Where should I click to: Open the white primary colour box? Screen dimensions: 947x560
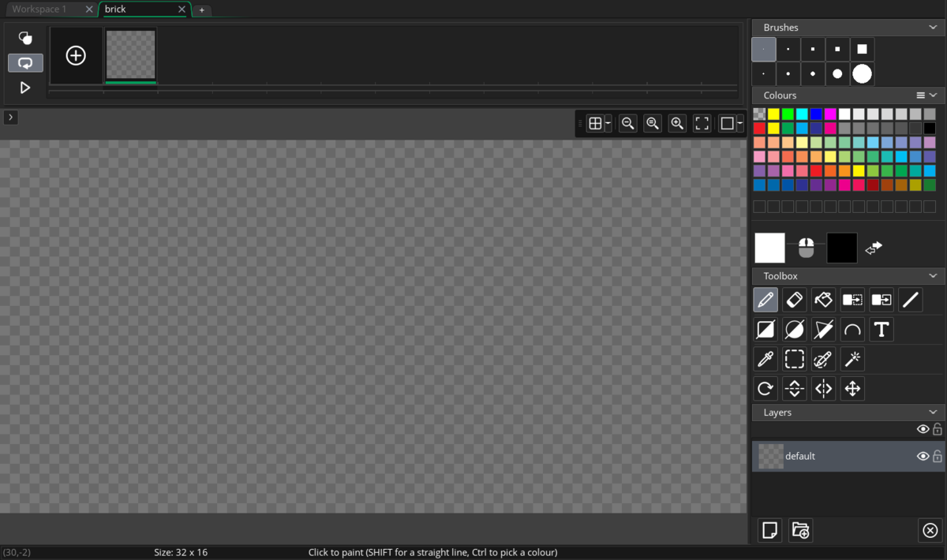coord(770,248)
